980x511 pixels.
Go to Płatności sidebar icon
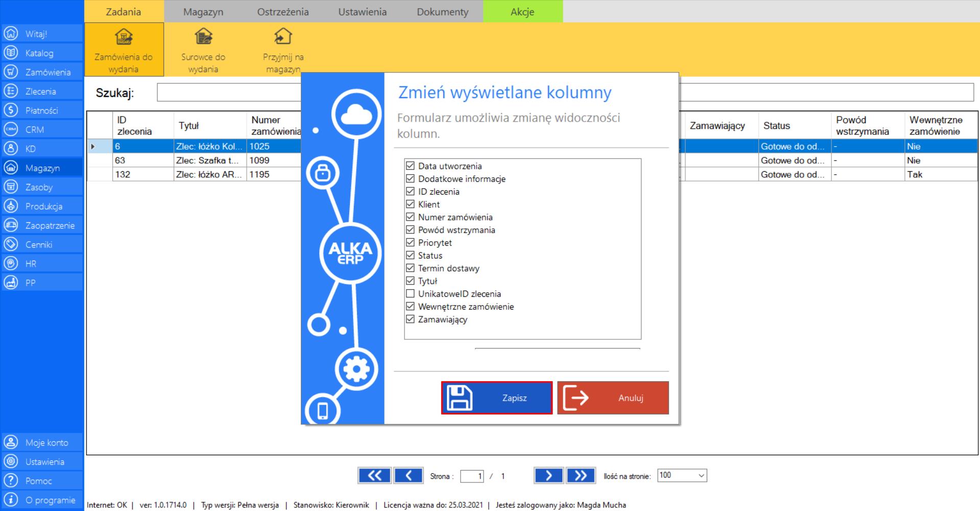coord(11,110)
